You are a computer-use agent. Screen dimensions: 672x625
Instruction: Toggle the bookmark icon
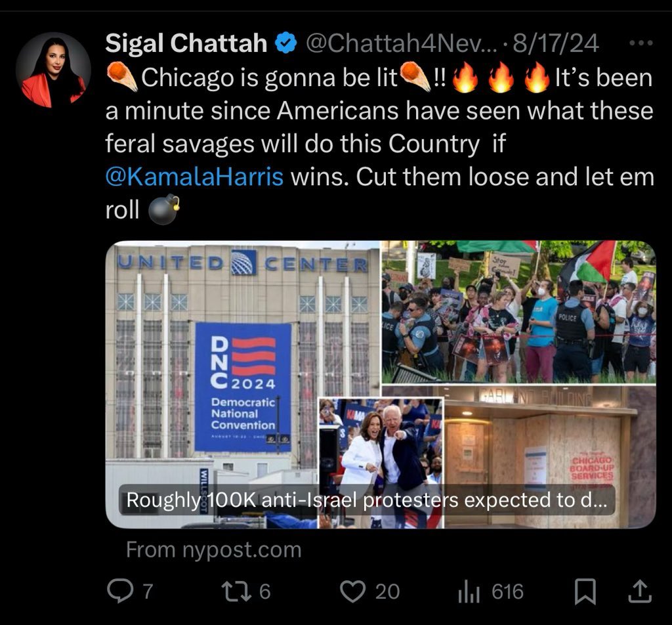(x=585, y=592)
